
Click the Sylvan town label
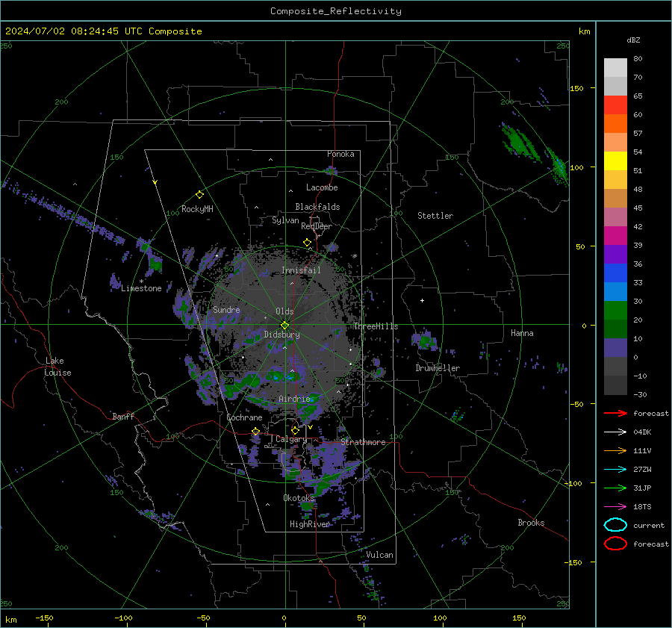click(285, 220)
